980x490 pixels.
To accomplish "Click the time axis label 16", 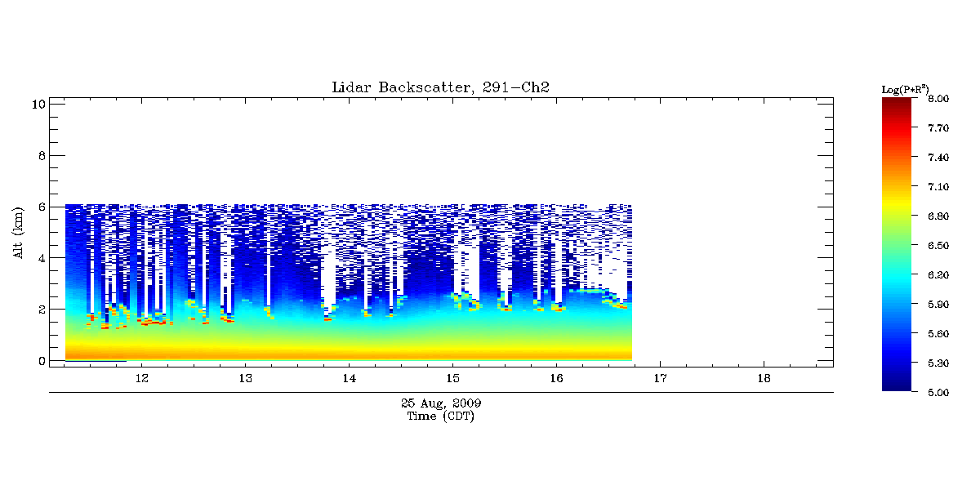I will coord(556,379).
